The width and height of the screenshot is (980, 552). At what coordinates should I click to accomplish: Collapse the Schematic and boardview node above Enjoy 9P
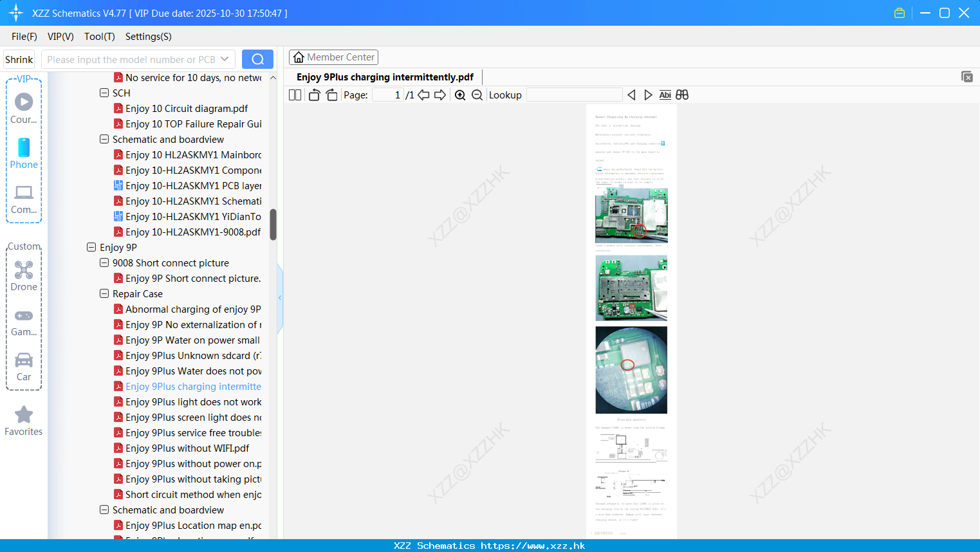tap(104, 139)
